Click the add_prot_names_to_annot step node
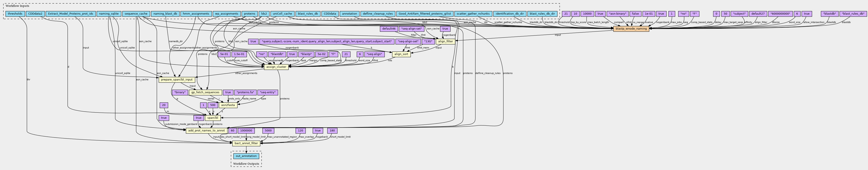868x170 pixels. 206,131
